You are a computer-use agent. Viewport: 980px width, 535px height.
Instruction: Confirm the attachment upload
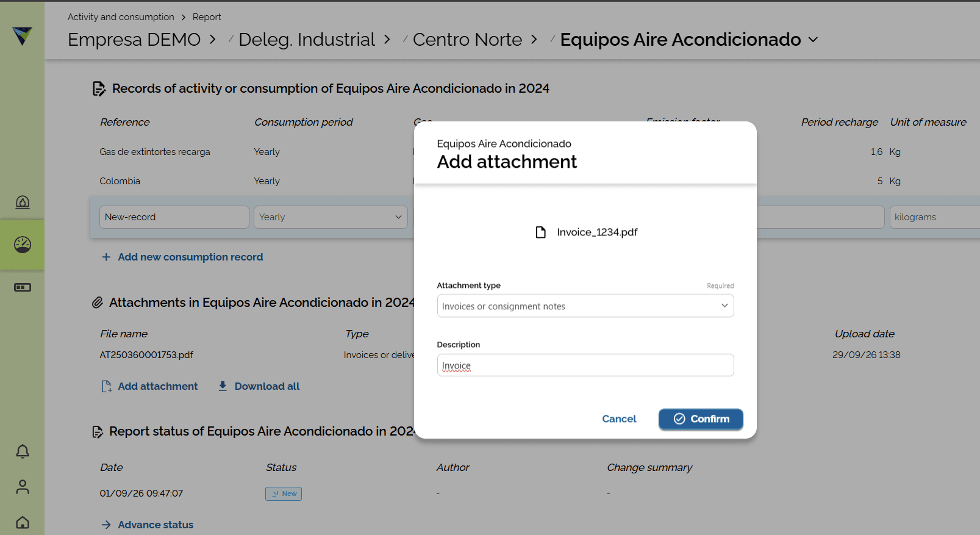(701, 419)
